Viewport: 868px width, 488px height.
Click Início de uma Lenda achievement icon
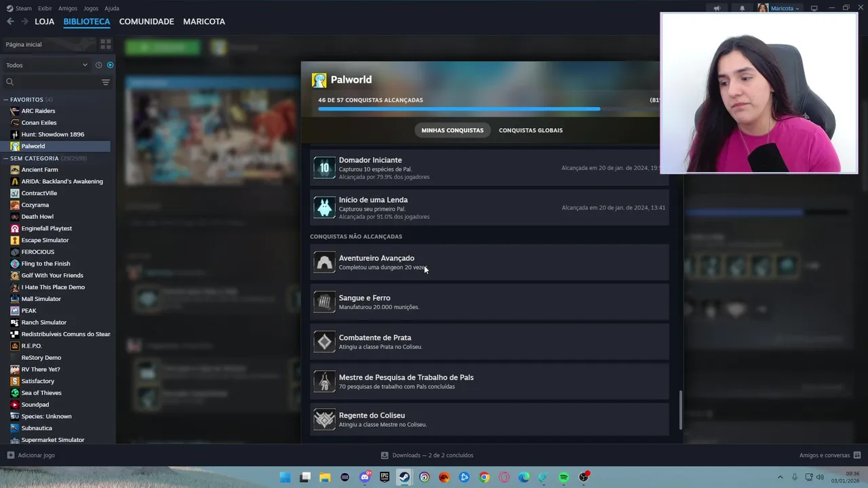point(324,207)
